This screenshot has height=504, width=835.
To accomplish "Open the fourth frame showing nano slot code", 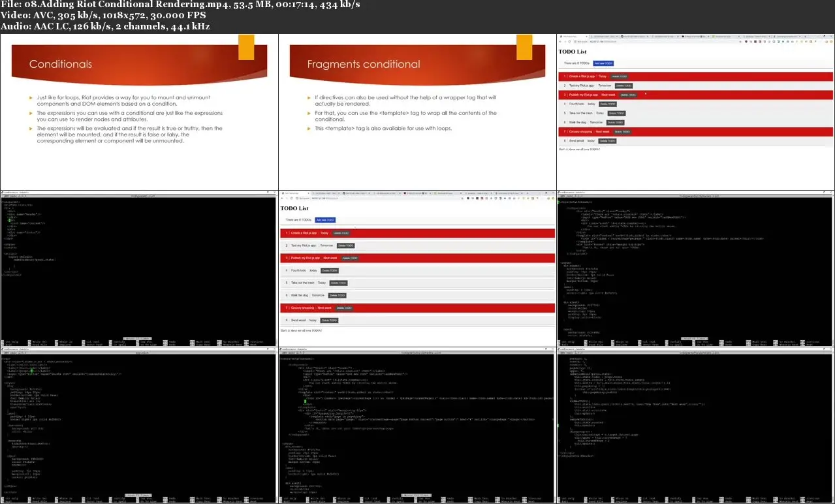I will pyautogui.click(x=139, y=269).
